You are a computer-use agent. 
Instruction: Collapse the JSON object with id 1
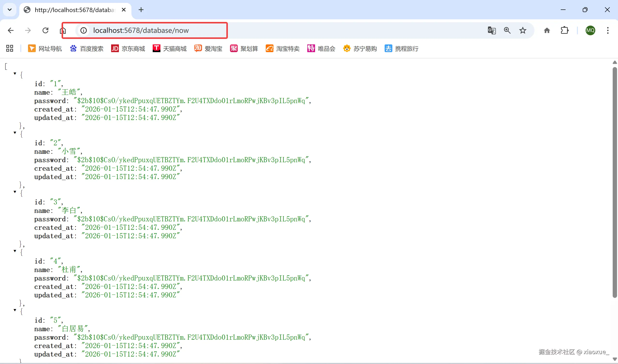(x=15, y=74)
